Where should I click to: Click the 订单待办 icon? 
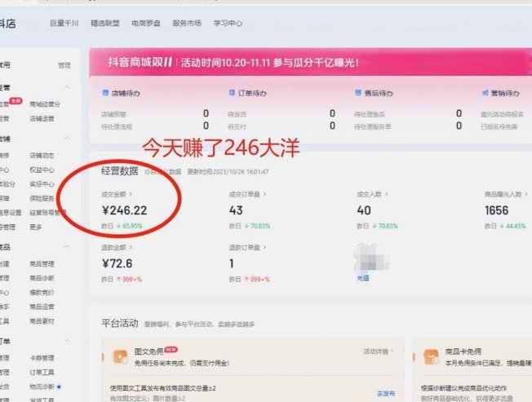pos(232,92)
